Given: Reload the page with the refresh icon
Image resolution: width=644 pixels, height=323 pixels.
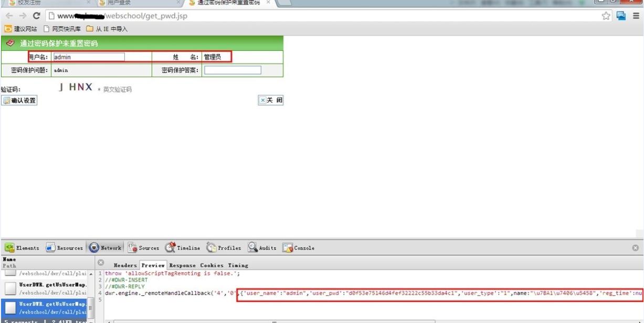Looking at the screenshot, I should pos(36,16).
